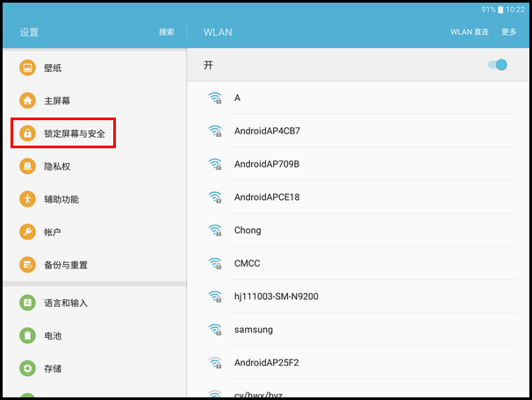
Task: Tap the battery status icon
Action: coord(500,10)
